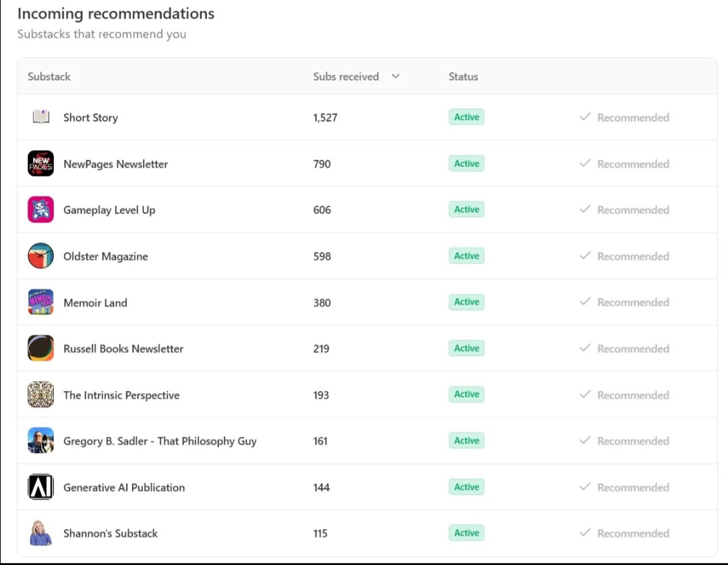Click the Incoming recommendations heading
728x565 pixels.
[116, 14]
